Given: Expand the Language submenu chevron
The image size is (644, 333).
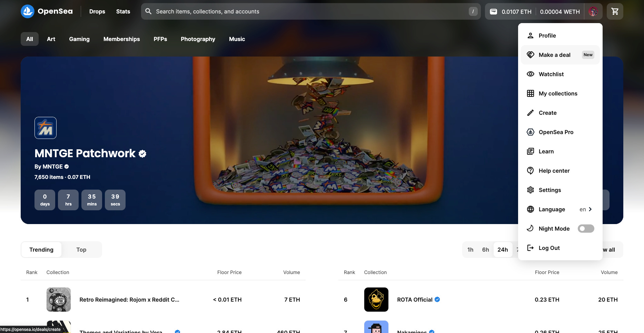Looking at the screenshot, I should 590,209.
